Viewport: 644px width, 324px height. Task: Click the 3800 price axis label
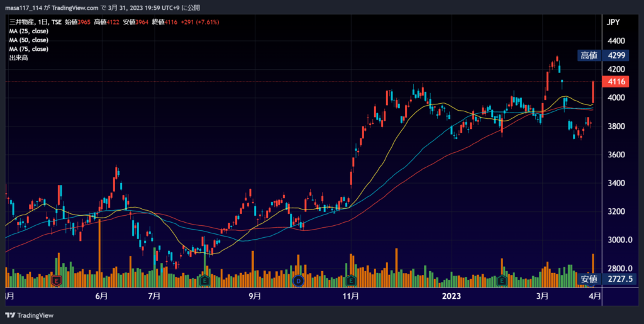pos(616,126)
